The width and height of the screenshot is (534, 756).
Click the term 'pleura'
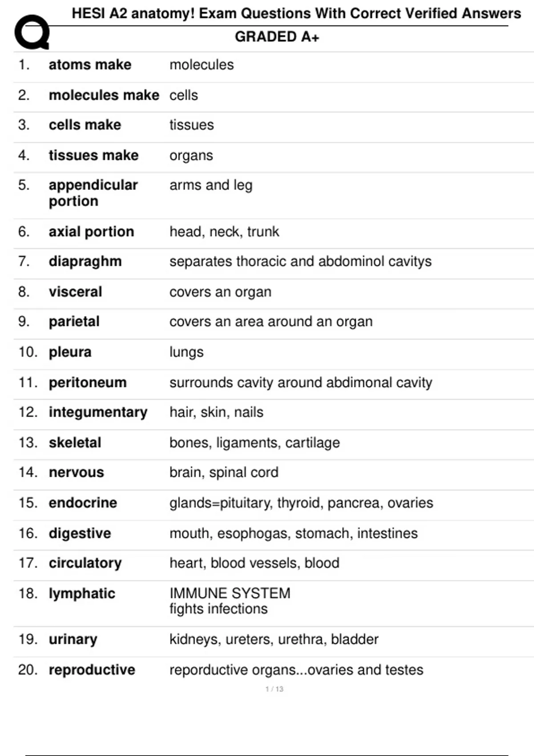point(70,352)
